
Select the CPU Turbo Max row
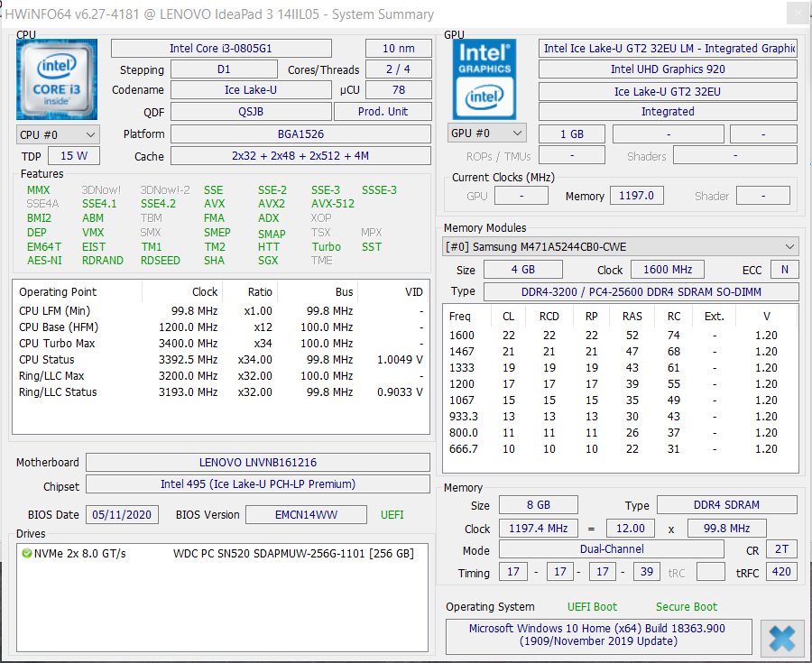coord(221,343)
